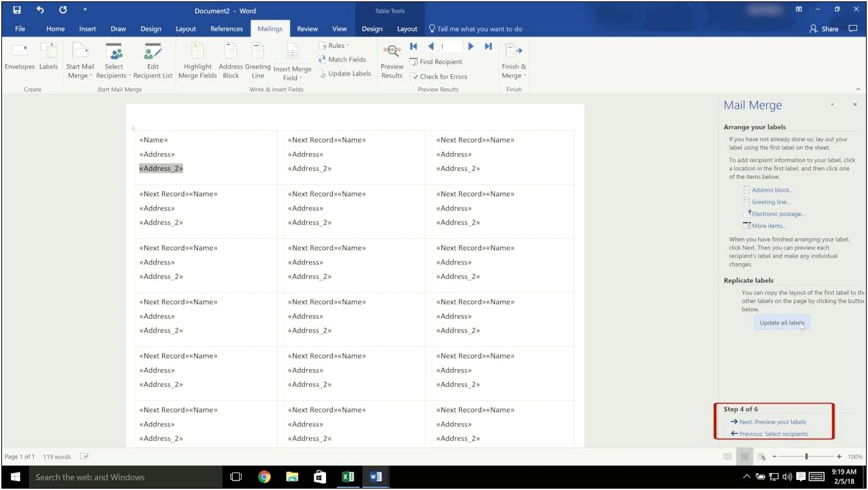
Task: Click zoom out minus button
Action: [x=774, y=457]
